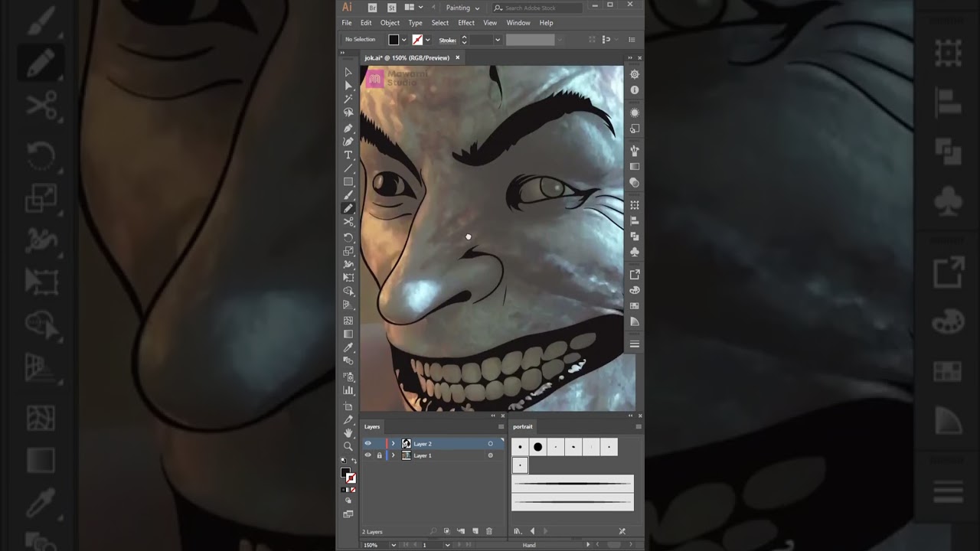Select the Symbol Sprayer tool
Image resolution: width=980 pixels, height=551 pixels.
pyautogui.click(x=348, y=377)
